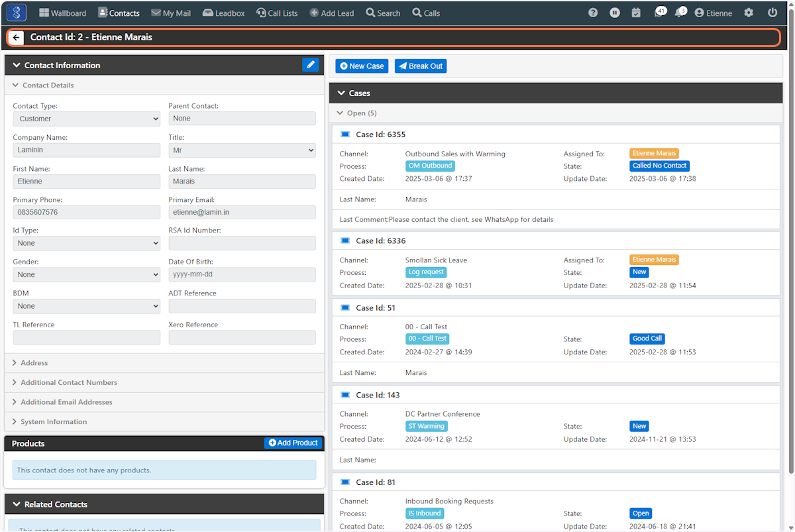
Task: Open the Leadbox menu item
Action: (223, 13)
